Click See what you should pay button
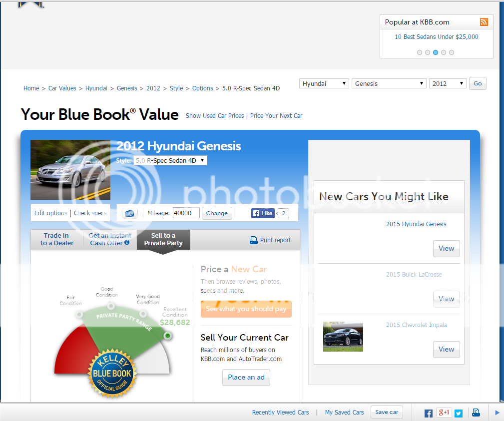This screenshot has width=504, height=421. [x=246, y=309]
